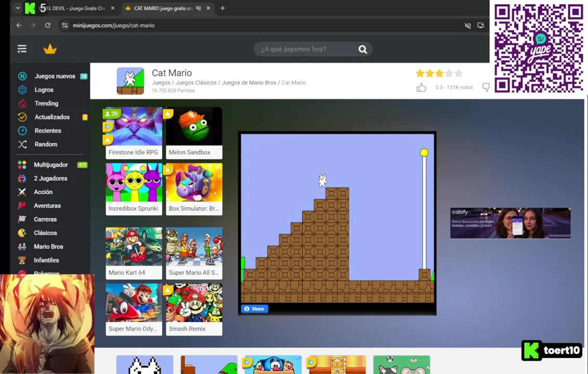Viewport: 588px width, 374px height.
Task: Click the install app icon in address bar
Action: coord(481,25)
